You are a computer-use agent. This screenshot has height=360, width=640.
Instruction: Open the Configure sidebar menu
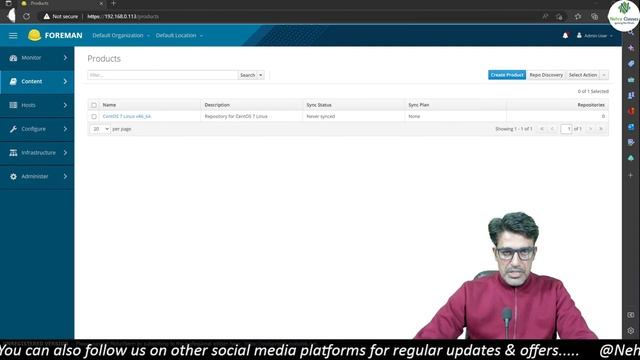[37, 129]
